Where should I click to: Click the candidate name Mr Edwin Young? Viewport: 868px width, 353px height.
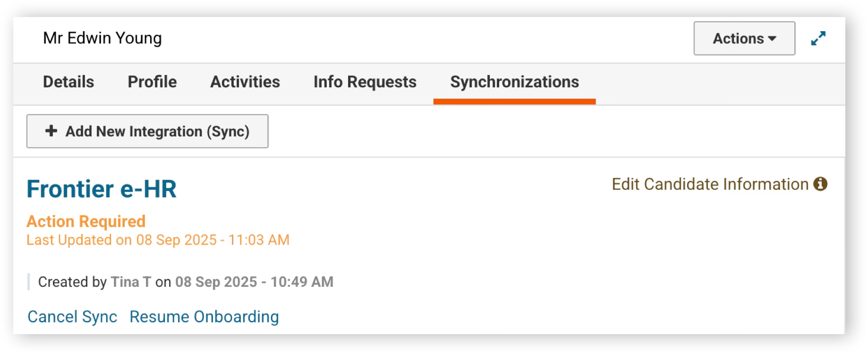click(102, 38)
